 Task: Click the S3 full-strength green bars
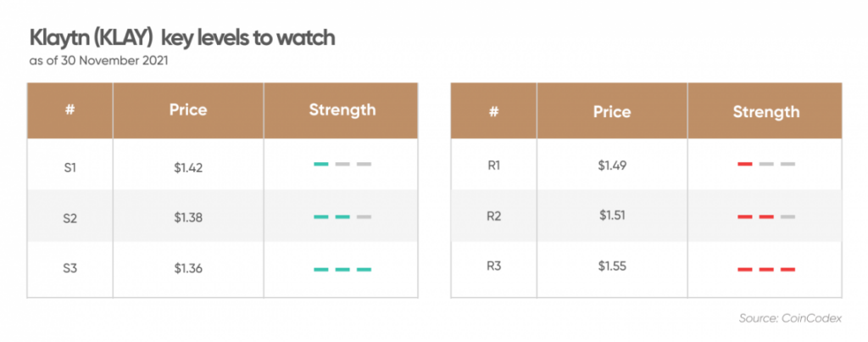click(x=342, y=269)
